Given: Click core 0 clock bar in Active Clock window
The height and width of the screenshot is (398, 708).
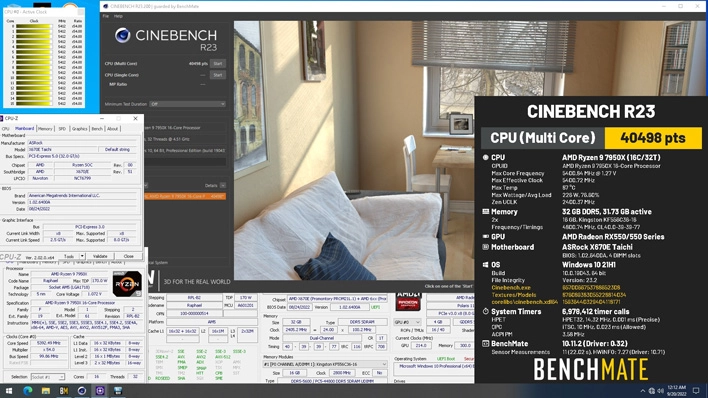Looking at the screenshot, I should (x=34, y=26).
